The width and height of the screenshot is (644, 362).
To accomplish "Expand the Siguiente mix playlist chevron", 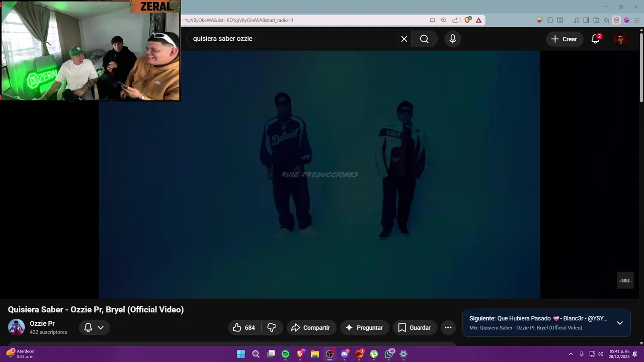I will pyautogui.click(x=620, y=323).
